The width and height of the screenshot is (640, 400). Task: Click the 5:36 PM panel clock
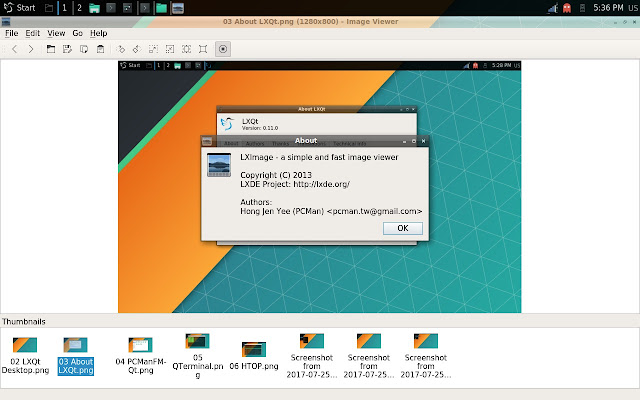pyautogui.click(x=608, y=8)
